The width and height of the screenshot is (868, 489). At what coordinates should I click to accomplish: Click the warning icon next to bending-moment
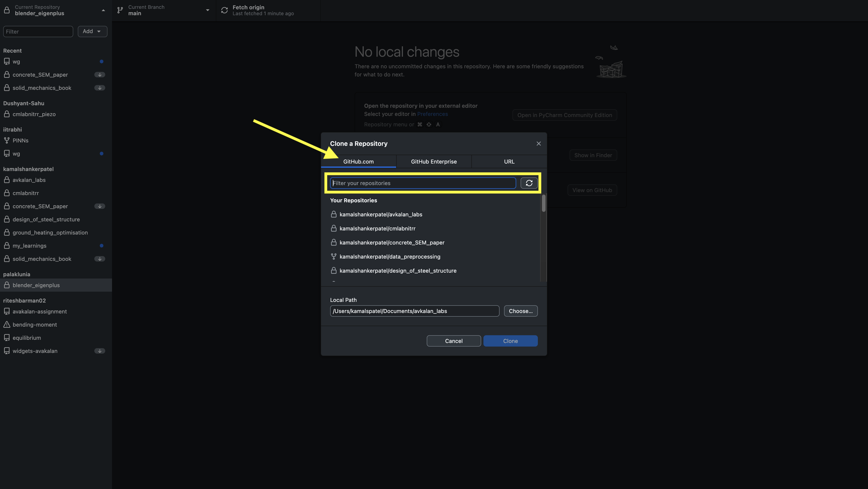tap(7, 325)
